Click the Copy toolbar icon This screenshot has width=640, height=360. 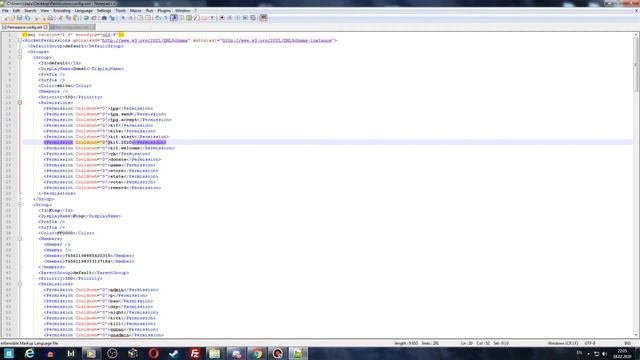68,18
